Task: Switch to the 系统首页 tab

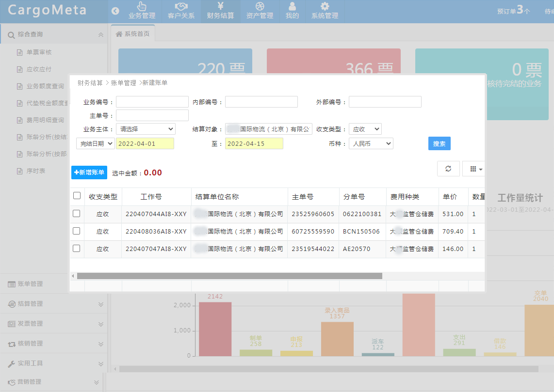Action: pos(132,33)
